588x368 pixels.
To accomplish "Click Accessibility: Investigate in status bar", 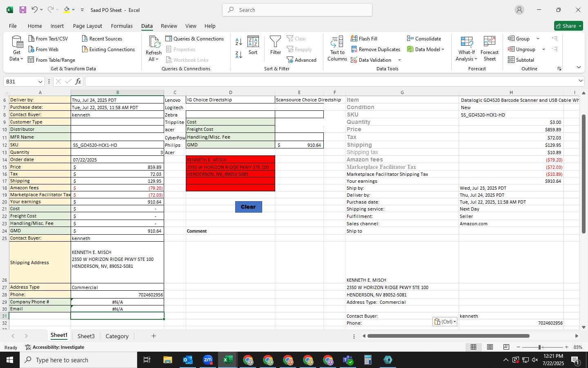I will pos(55,347).
